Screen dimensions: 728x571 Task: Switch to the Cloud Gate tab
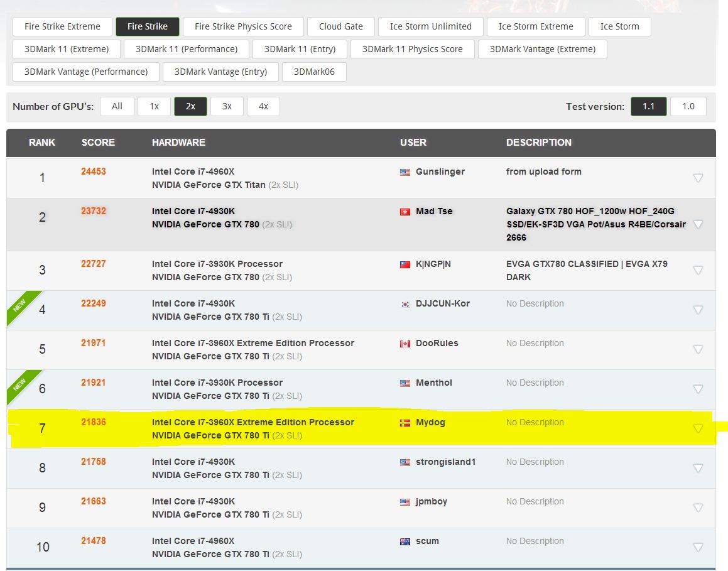(x=341, y=26)
